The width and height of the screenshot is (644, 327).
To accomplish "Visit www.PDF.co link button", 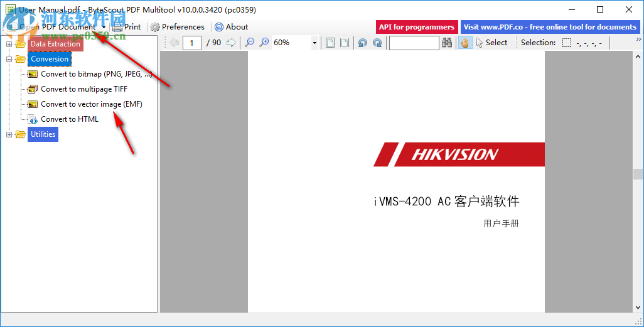I will pyautogui.click(x=550, y=27).
